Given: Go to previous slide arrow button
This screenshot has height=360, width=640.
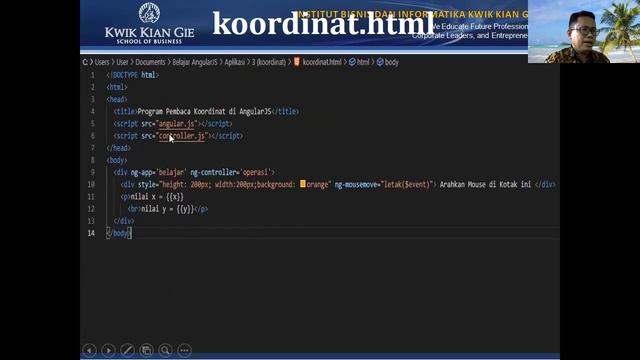Looking at the screenshot, I should tap(89, 350).
